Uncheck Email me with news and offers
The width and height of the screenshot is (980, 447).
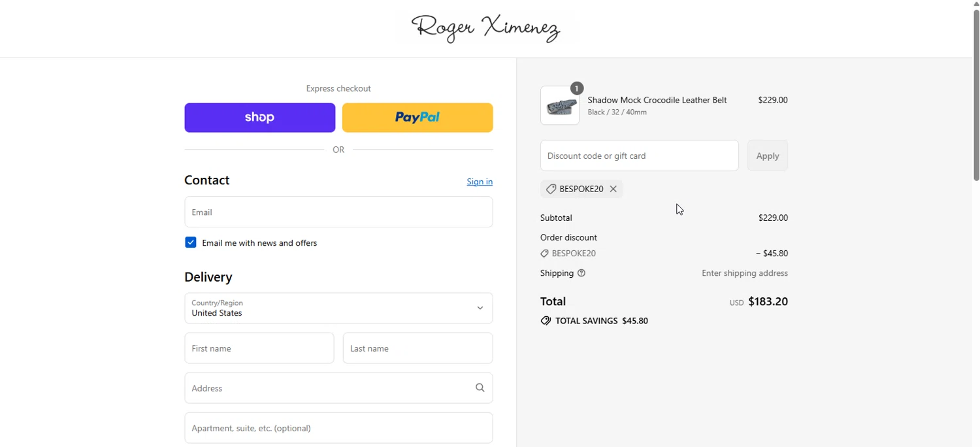pyautogui.click(x=191, y=242)
